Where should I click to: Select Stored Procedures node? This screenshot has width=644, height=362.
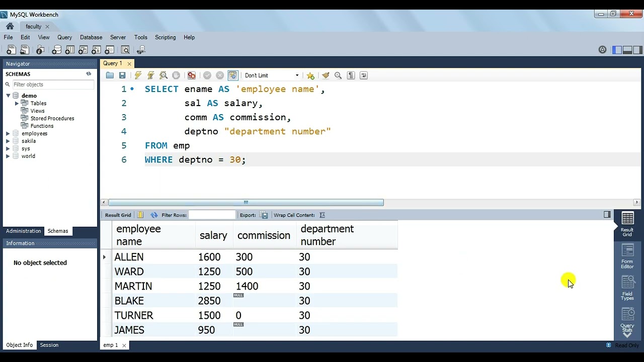[x=52, y=118]
